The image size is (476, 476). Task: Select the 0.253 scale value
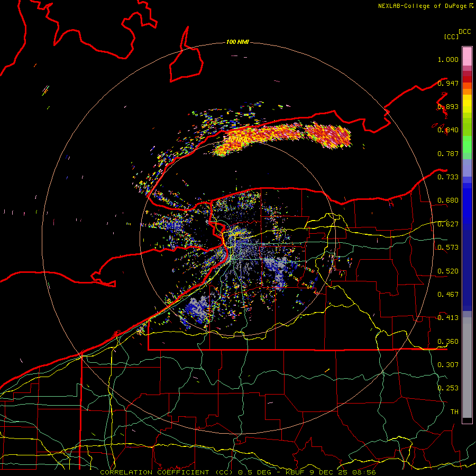point(448,388)
